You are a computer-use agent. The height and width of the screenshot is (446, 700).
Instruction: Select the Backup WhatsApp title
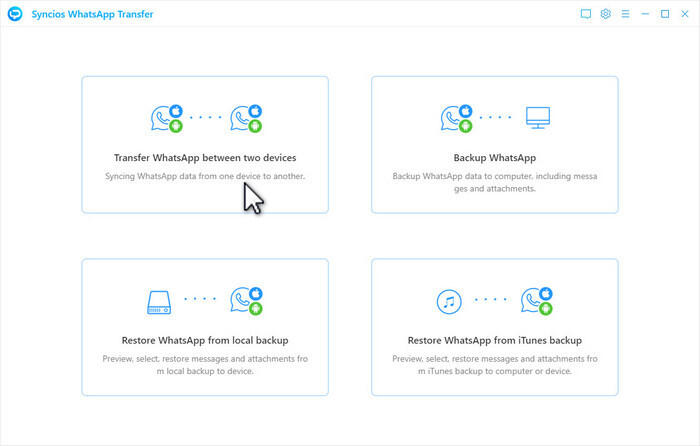coord(494,158)
